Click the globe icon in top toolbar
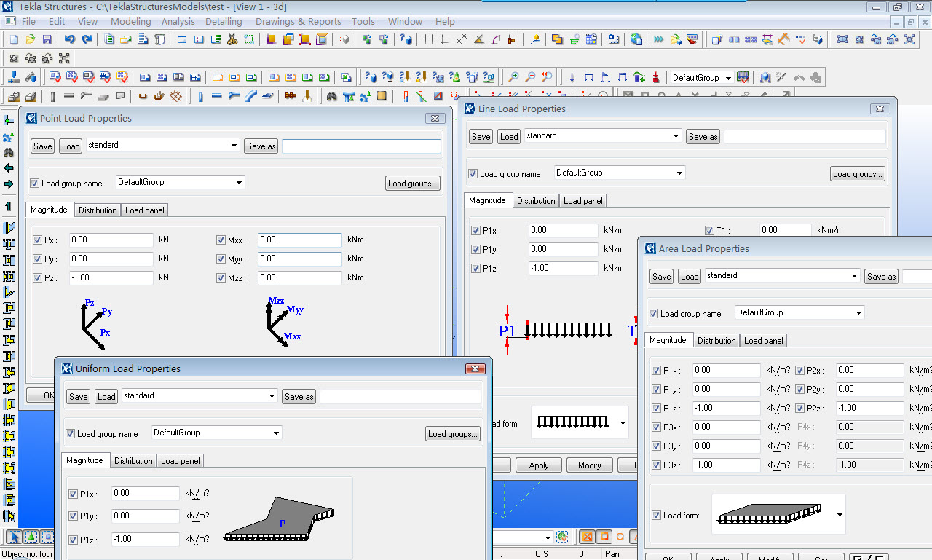932x560 pixels. (636, 39)
